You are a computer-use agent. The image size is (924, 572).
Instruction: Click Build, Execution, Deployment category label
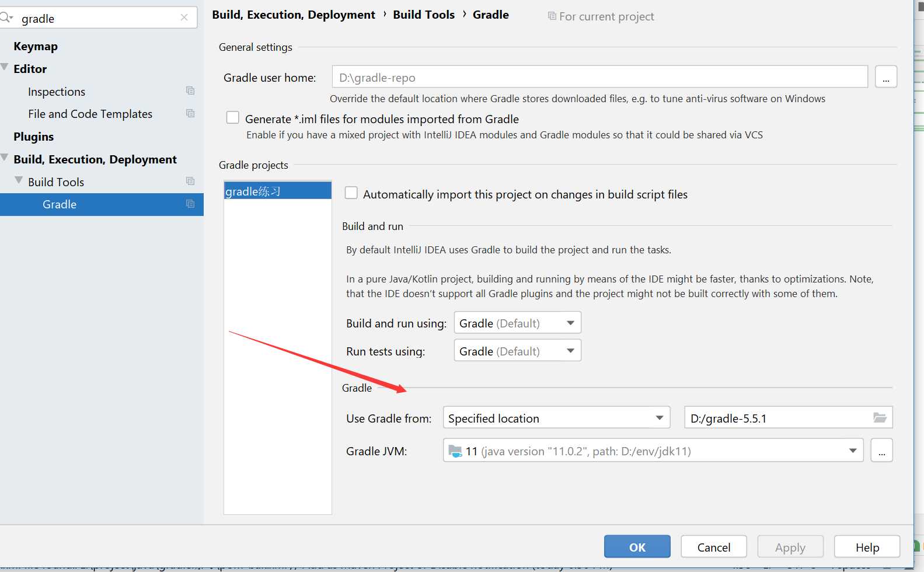[x=95, y=159]
